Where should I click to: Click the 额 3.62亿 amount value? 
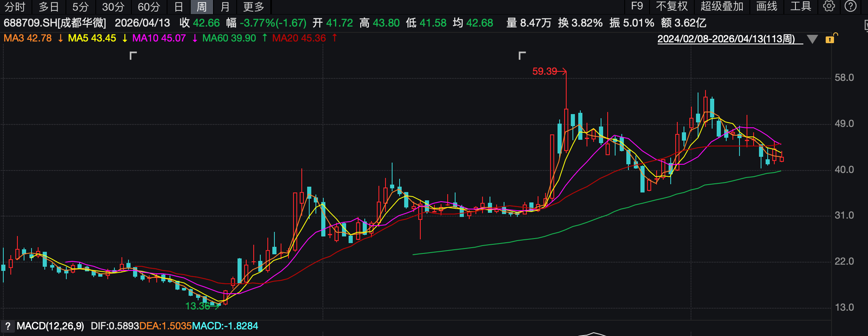pyautogui.click(x=684, y=23)
